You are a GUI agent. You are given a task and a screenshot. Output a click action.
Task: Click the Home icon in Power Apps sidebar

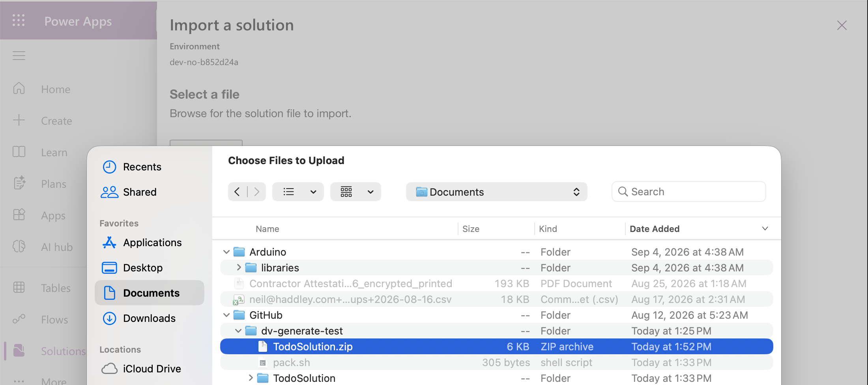click(x=19, y=88)
